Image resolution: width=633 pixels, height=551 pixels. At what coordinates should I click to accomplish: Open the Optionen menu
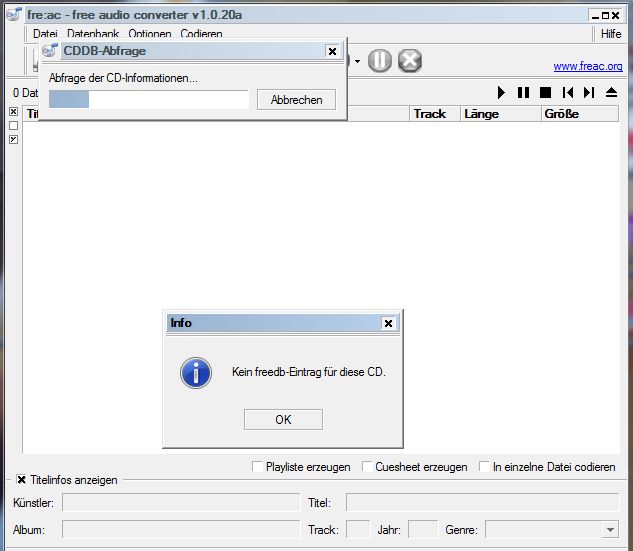pyautogui.click(x=150, y=34)
